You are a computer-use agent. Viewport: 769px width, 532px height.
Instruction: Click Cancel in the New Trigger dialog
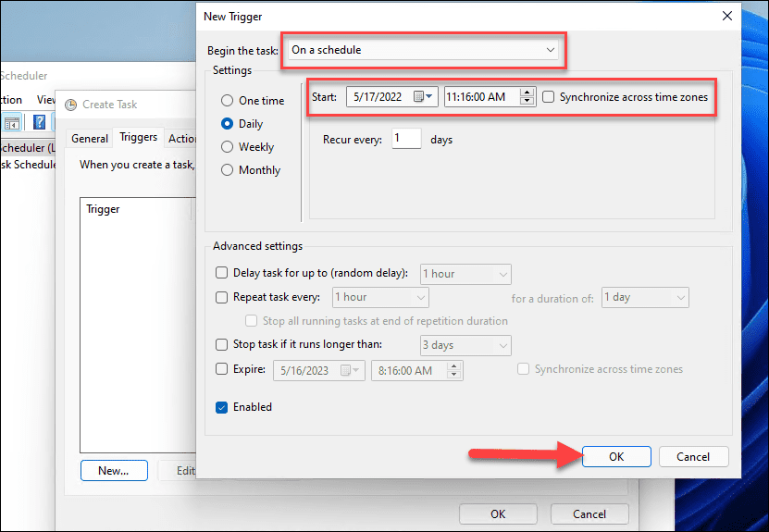point(692,456)
